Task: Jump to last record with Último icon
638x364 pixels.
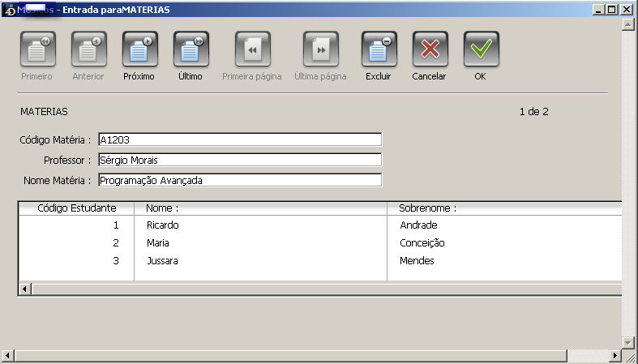Action: (x=191, y=50)
